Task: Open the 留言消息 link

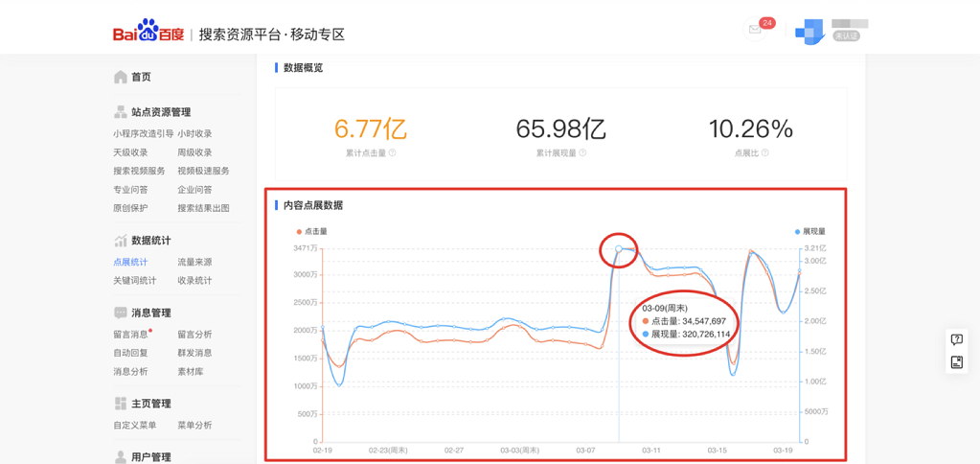Action: coord(130,335)
